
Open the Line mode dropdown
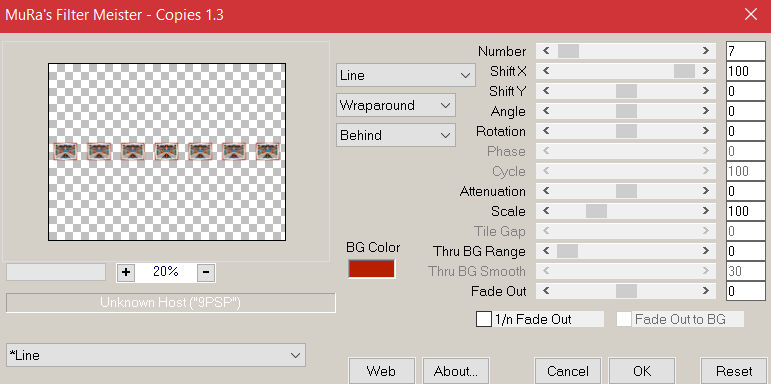(x=406, y=75)
